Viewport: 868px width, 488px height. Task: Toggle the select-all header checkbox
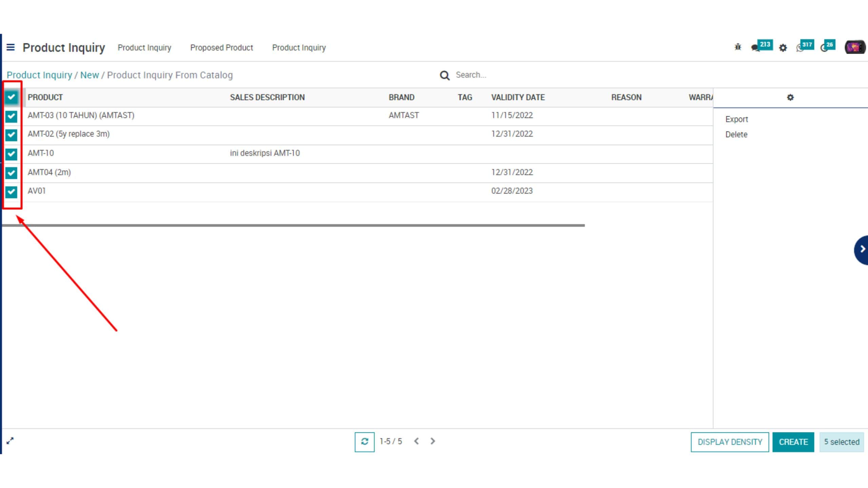pos(11,97)
